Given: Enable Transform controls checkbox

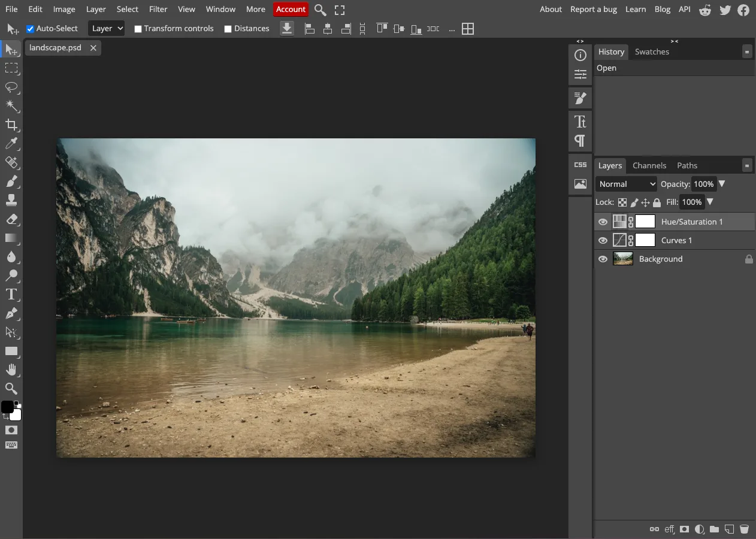Looking at the screenshot, I should pos(138,29).
